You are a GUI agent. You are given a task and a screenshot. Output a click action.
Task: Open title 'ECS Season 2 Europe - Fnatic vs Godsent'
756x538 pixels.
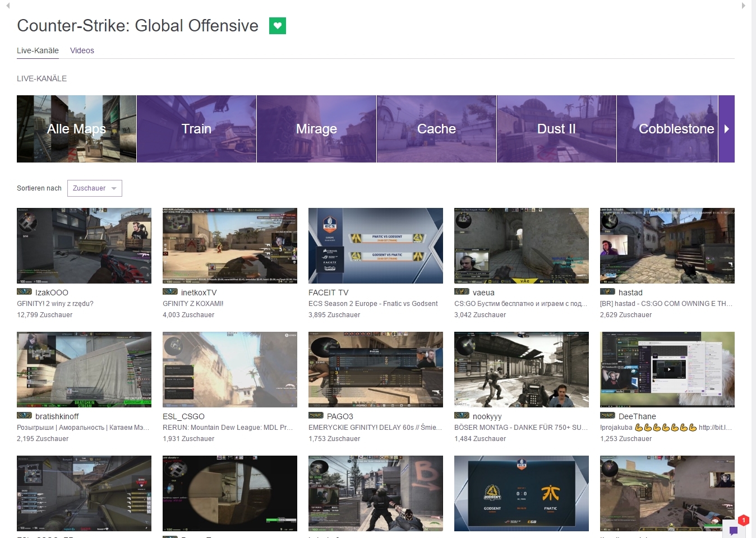tap(373, 304)
